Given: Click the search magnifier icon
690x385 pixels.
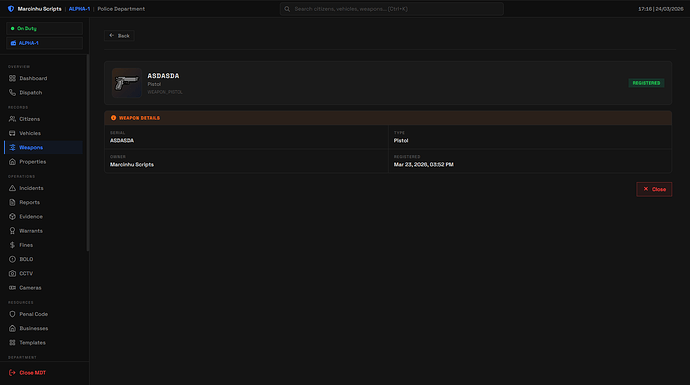Looking at the screenshot, I should click(x=287, y=9).
